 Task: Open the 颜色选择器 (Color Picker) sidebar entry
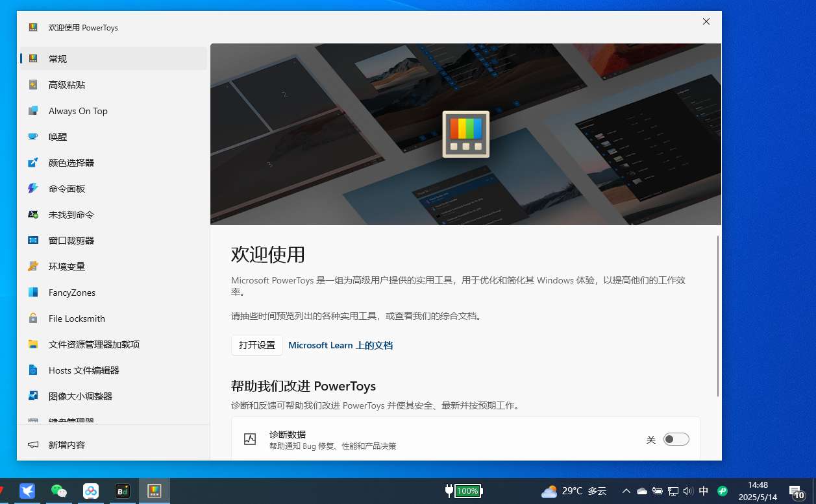coord(114,163)
